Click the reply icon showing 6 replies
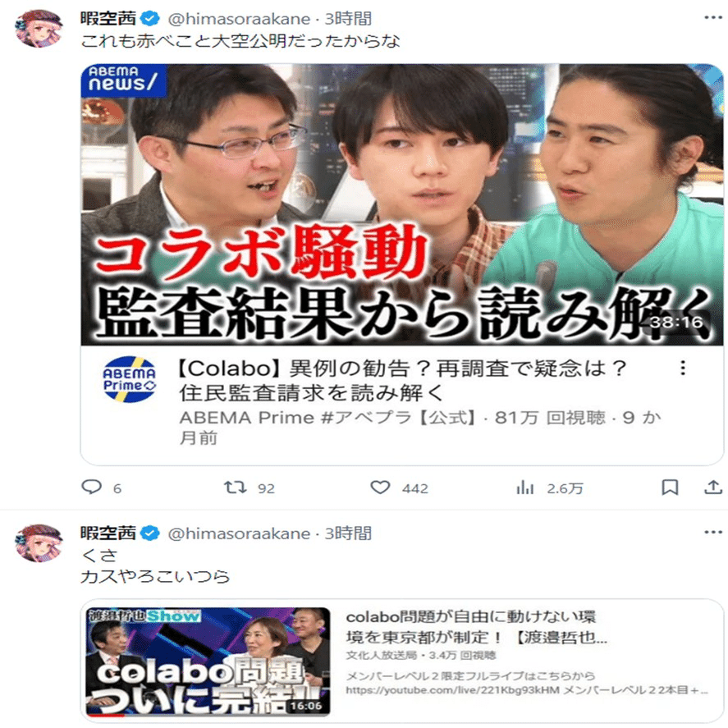The height and width of the screenshot is (728, 728). tap(91, 487)
